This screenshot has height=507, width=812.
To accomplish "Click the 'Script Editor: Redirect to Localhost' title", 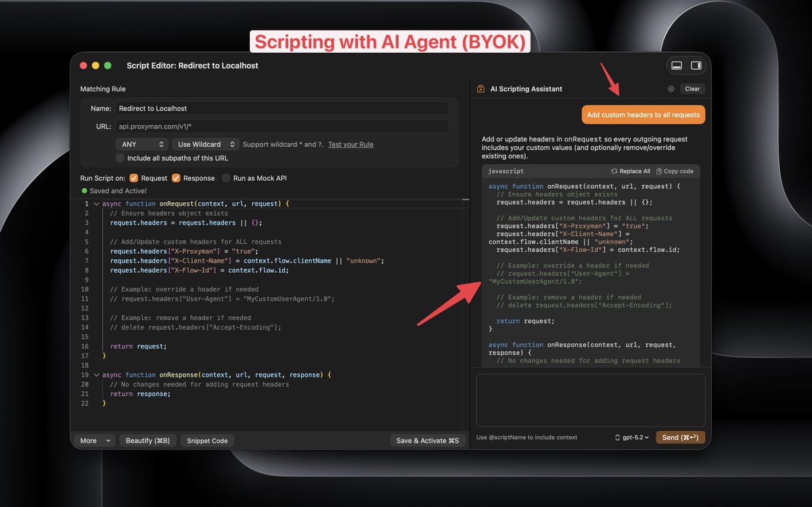I will pos(192,66).
